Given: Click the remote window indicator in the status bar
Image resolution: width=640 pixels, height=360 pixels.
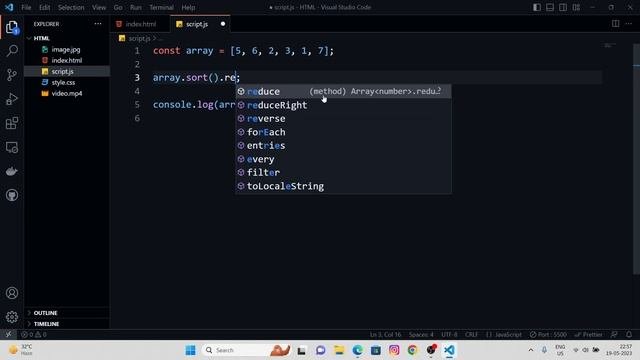Looking at the screenshot, I should [8, 334].
